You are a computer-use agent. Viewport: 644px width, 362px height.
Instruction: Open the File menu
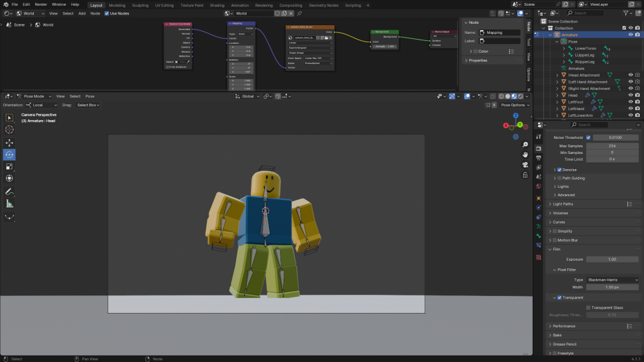tap(15, 4)
